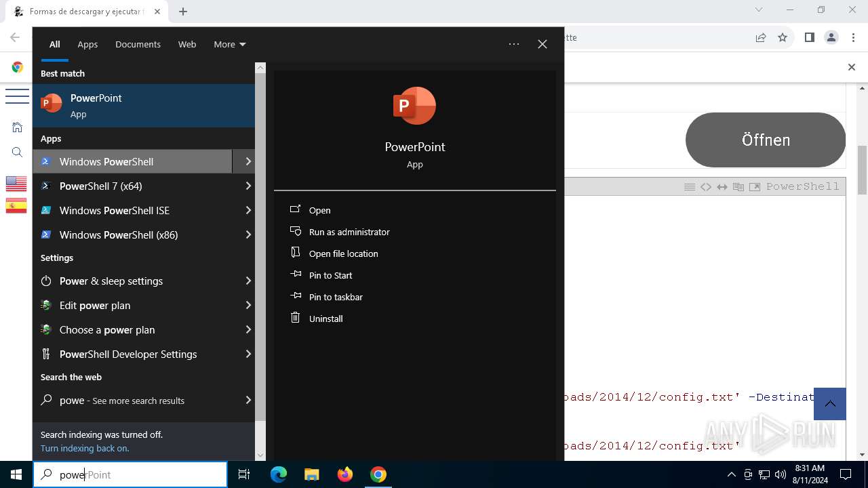
Task: Click large PowerPoint icon in preview pane
Action: point(414,106)
